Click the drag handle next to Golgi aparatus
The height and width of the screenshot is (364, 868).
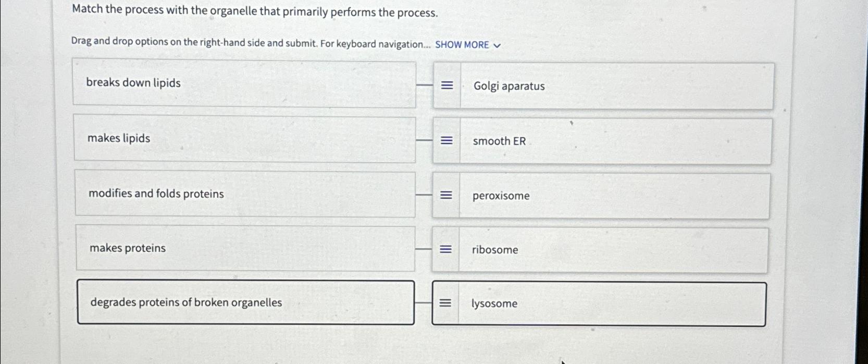point(447,84)
